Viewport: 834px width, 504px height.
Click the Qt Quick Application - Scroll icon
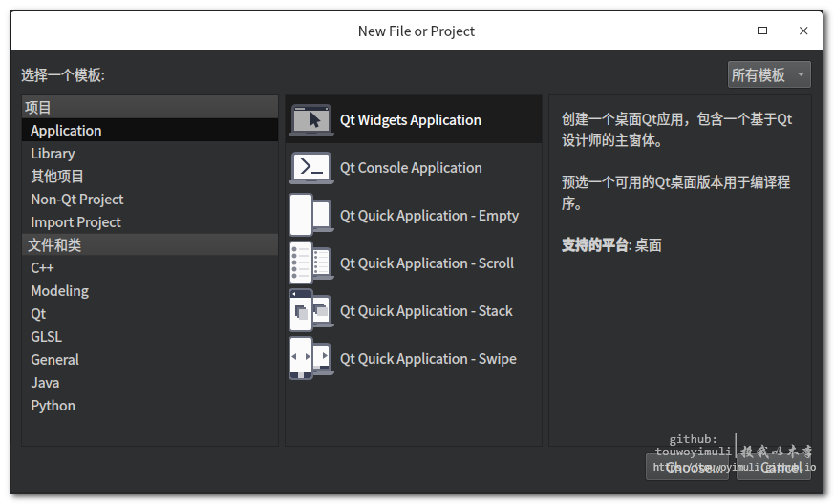coord(311,263)
